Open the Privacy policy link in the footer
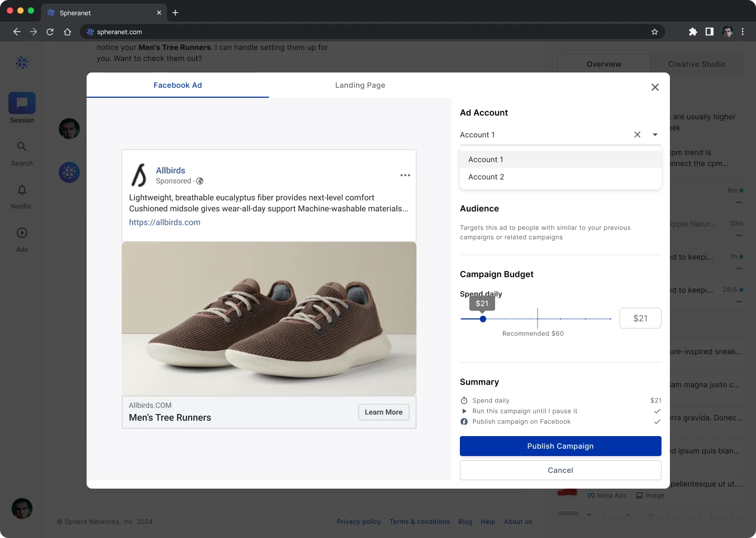The image size is (756, 538). click(x=359, y=521)
